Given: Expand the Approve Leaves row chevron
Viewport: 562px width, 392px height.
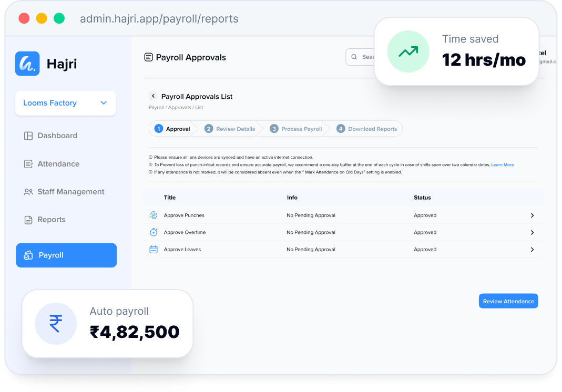Looking at the screenshot, I should pos(532,250).
